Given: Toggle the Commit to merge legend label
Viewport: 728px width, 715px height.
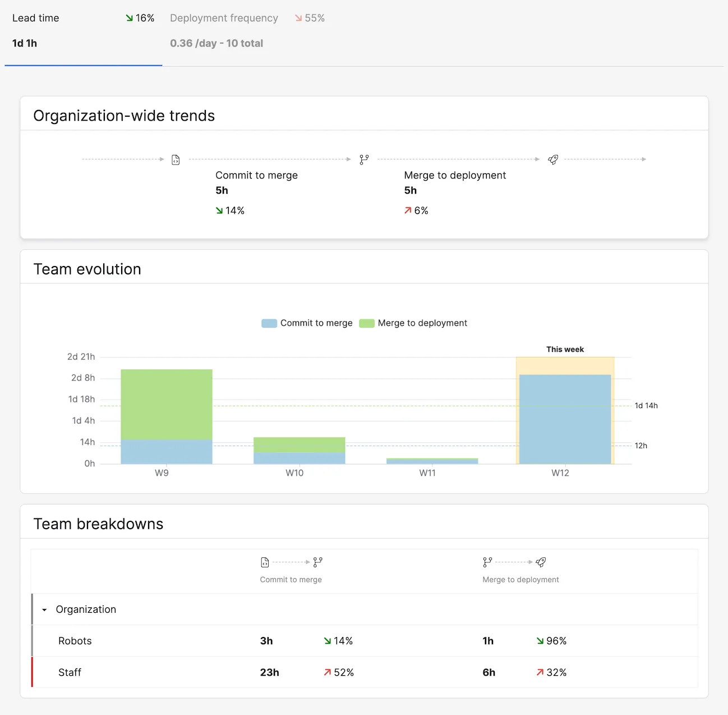Looking at the screenshot, I should pyautogui.click(x=316, y=323).
